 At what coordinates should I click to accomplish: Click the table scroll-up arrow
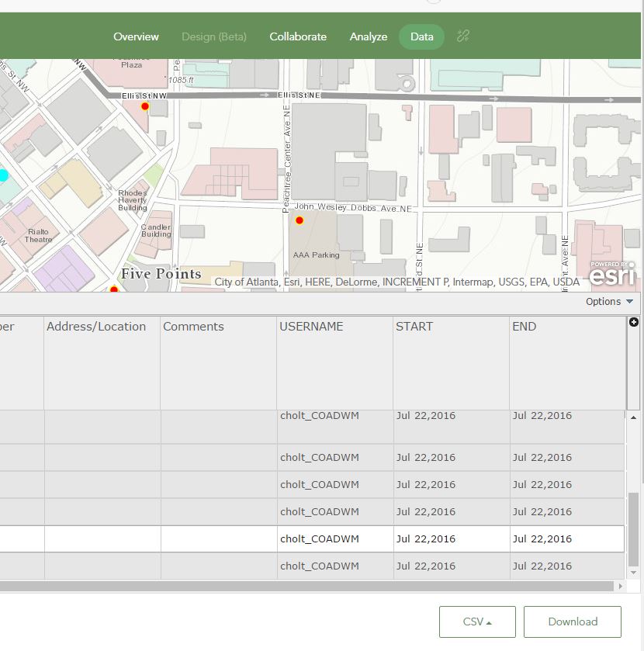[x=633, y=418]
